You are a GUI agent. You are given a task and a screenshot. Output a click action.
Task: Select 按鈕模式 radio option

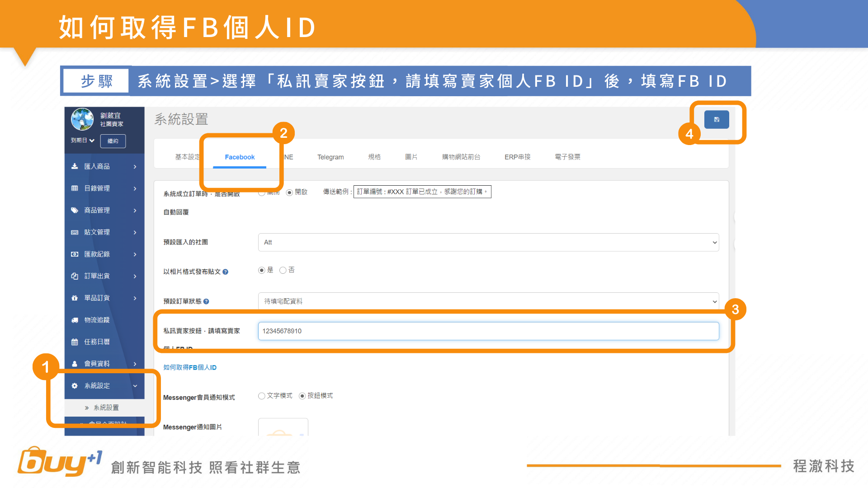(302, 396)
